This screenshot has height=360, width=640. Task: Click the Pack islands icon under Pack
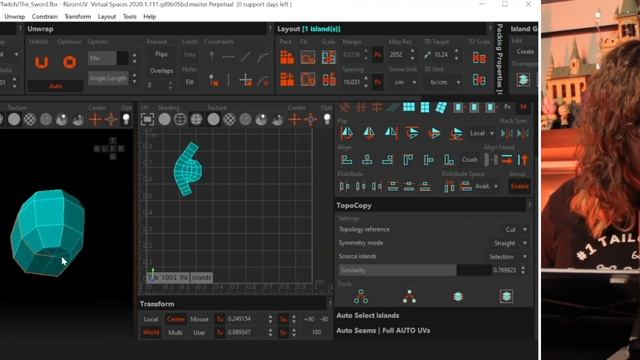[x=287, y=58]
